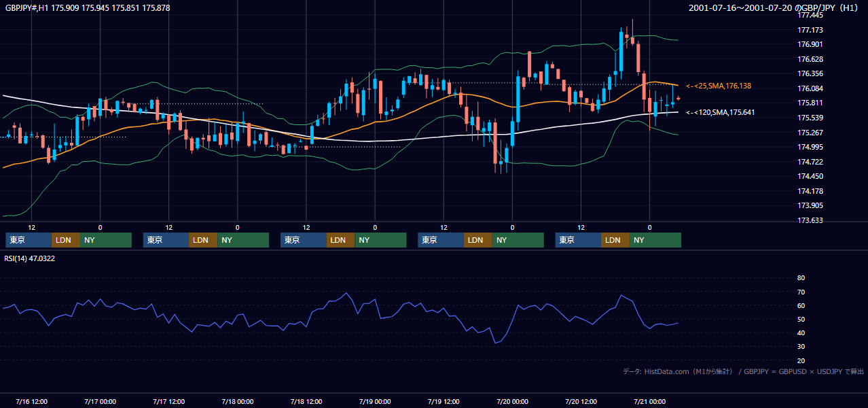Click RSI scale level 70
Image resolution: width=868 pixels, height=408 pixels.
(x=801, y=292)
